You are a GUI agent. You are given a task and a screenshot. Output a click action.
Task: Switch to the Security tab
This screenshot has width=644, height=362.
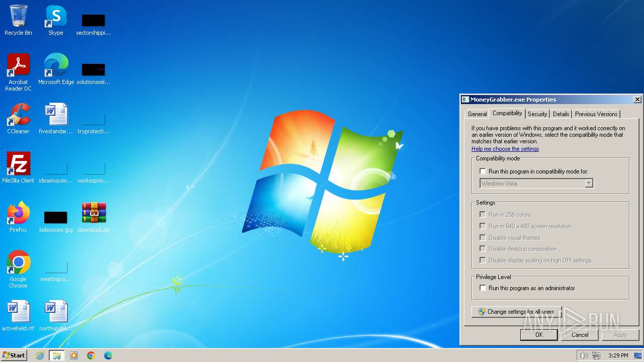pyautogui.click(x=537, y=114)
